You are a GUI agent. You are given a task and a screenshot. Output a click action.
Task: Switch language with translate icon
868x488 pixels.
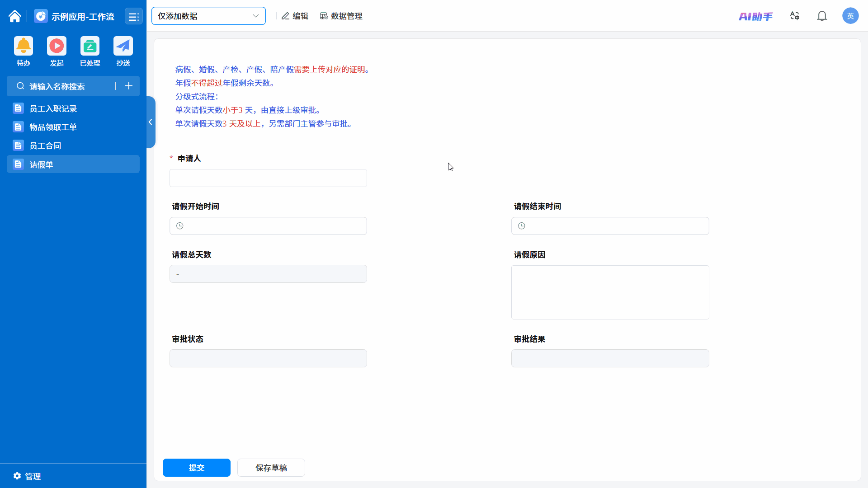(795, 16)
